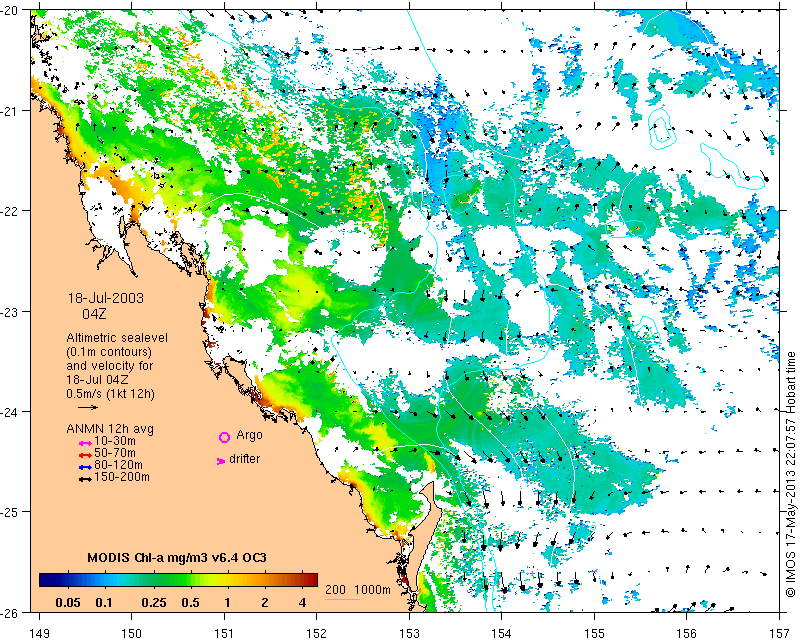Click the 'Altimetric sealevel' text
The width and height of the screenshot is (800, 640).
tap(117, 338)
